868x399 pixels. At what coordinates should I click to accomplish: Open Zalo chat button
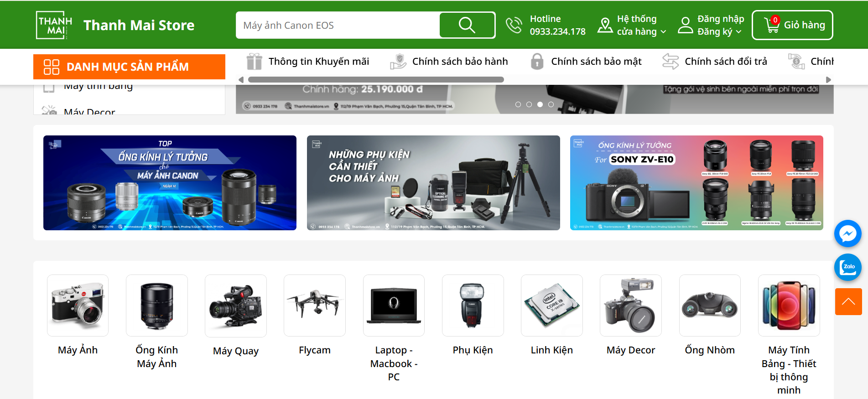click(x=848, y=267)
